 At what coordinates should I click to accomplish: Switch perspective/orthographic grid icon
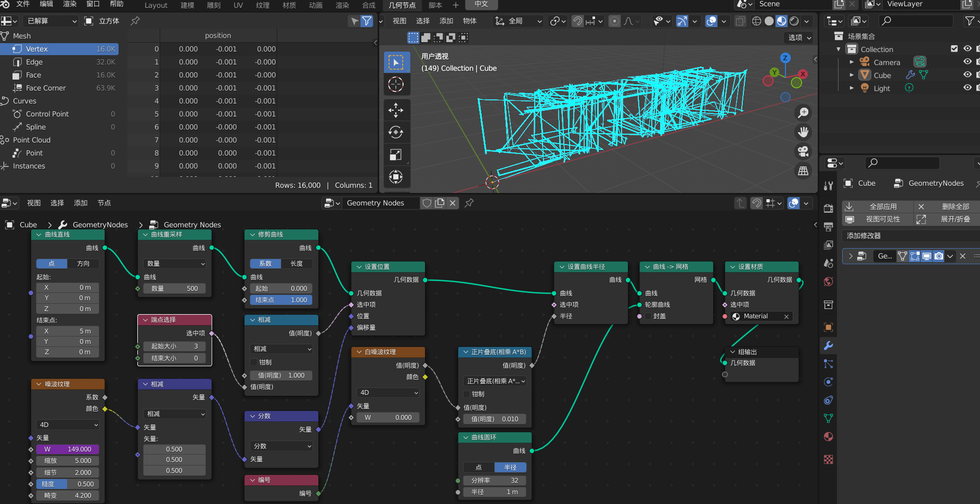[803, 171]
